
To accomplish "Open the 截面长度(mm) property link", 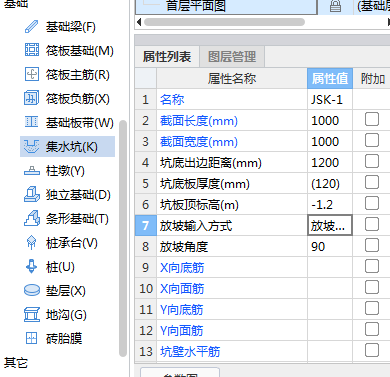I will (x=199, y=121).
